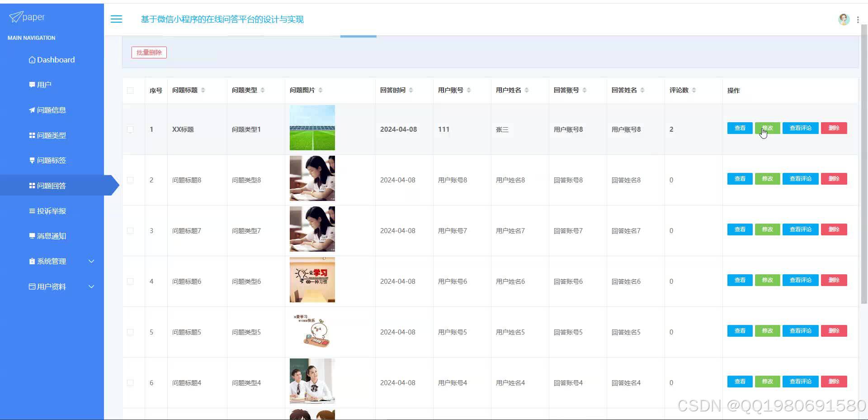Sort by 评论数 column arrows
This screenshot has width=868, height=420.
pos(694,90)
